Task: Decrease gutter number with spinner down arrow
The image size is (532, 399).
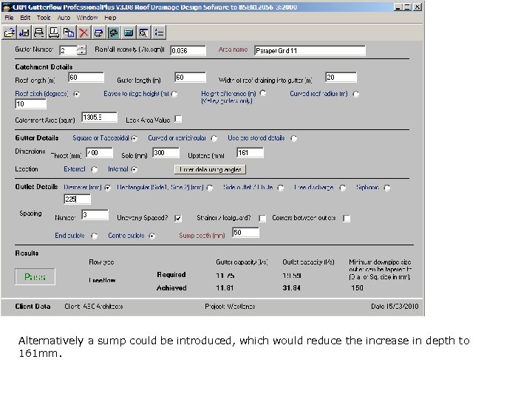Action: 81,52
